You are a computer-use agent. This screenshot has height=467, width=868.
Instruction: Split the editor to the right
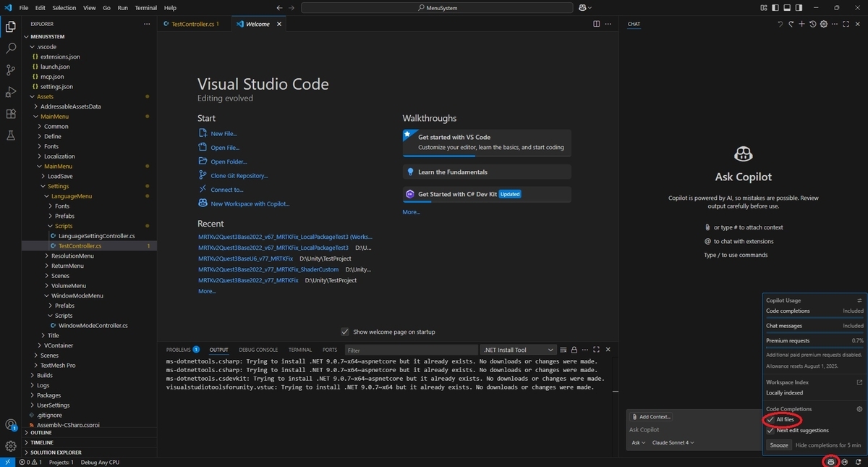coord(597,24)
